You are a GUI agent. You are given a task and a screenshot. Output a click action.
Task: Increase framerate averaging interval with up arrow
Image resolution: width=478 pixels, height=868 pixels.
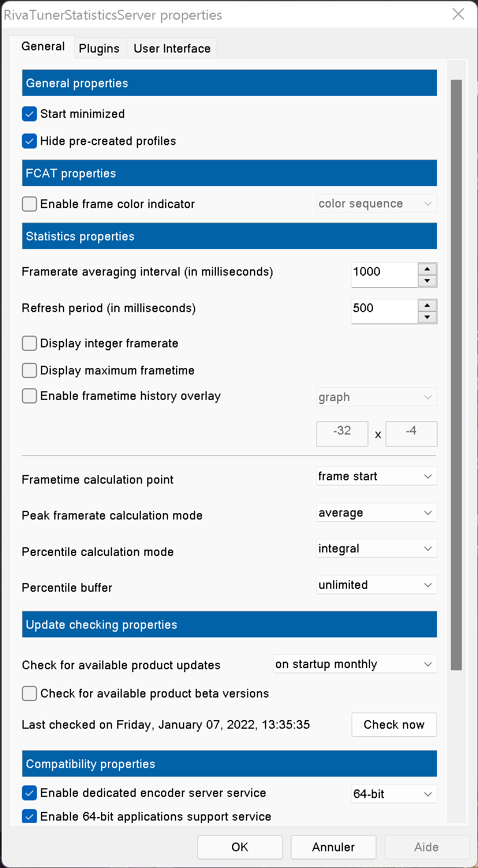coord(427,269)
